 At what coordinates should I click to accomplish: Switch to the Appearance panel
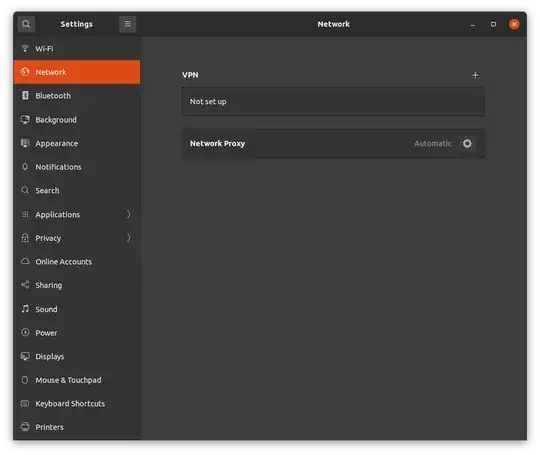pyautogui.click(x=77, y=143)
